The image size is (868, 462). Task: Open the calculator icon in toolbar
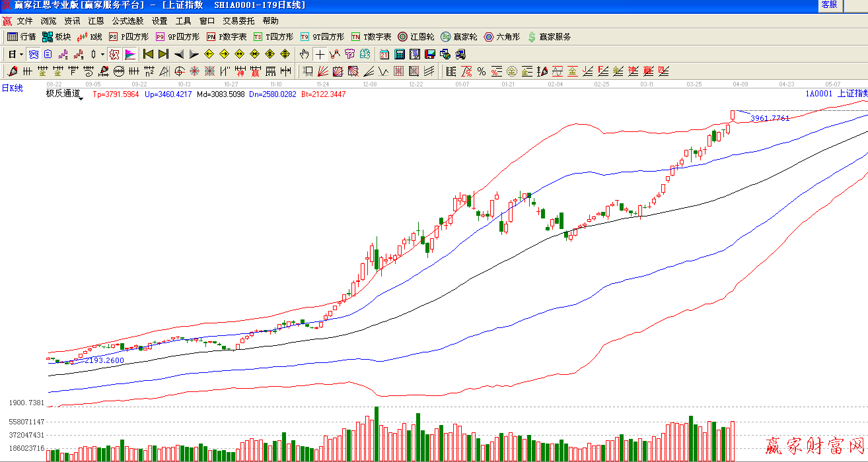point(400,54)
